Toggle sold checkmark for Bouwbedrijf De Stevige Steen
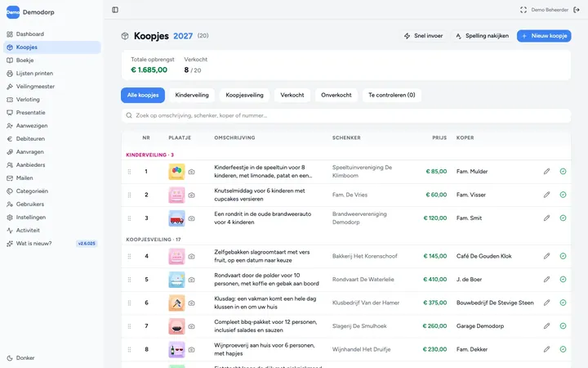 [x=563, y=303]
